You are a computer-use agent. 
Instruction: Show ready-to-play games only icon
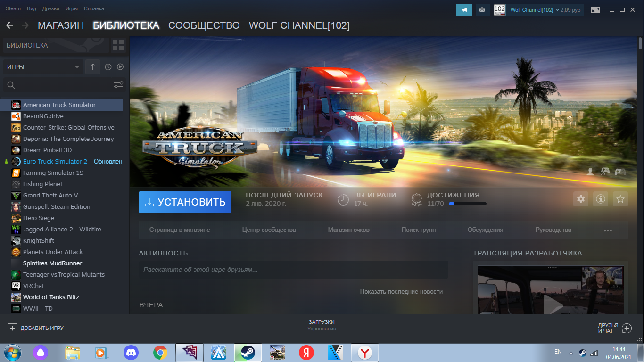(x=120, y=67)
